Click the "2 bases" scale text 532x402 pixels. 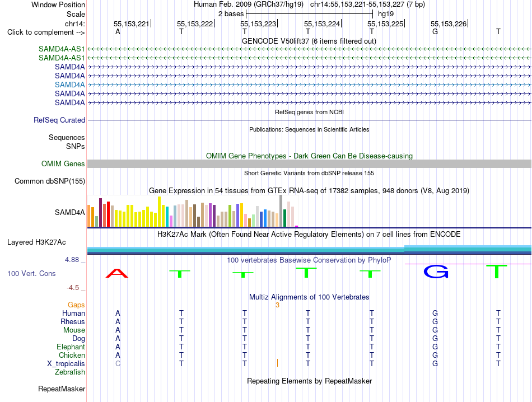coord(231,14)
